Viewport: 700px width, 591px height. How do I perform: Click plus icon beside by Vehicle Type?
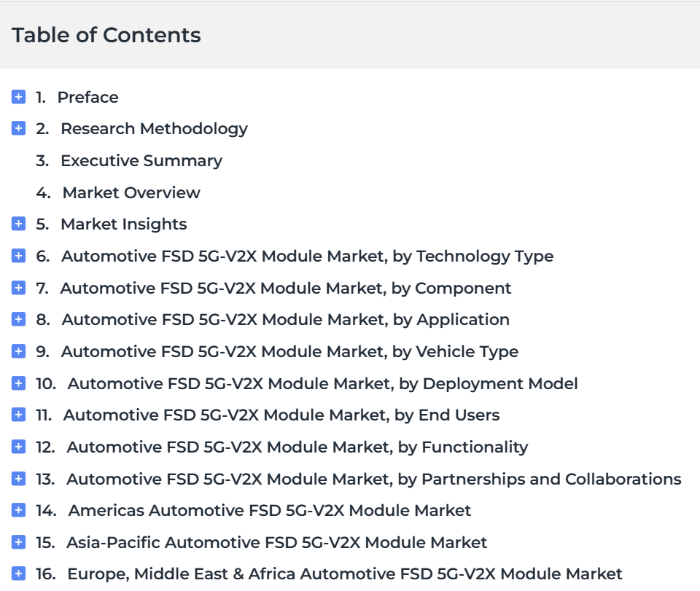coord(18,351)
